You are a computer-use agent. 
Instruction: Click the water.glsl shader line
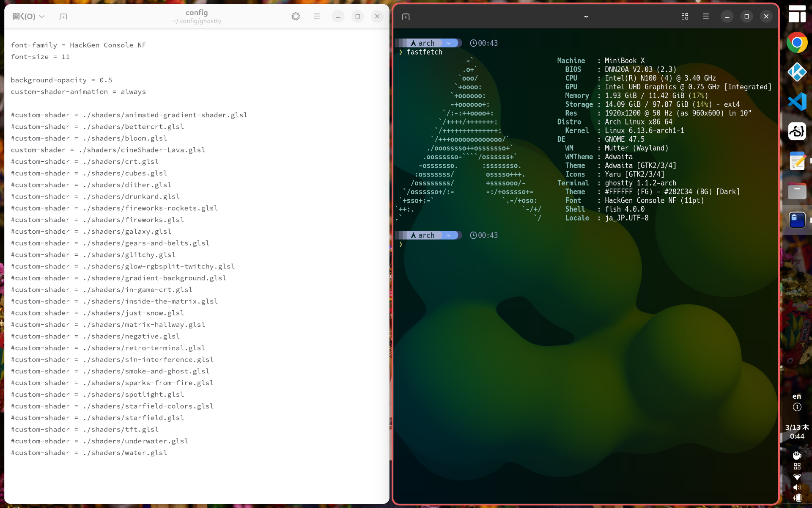click(89, 453)
